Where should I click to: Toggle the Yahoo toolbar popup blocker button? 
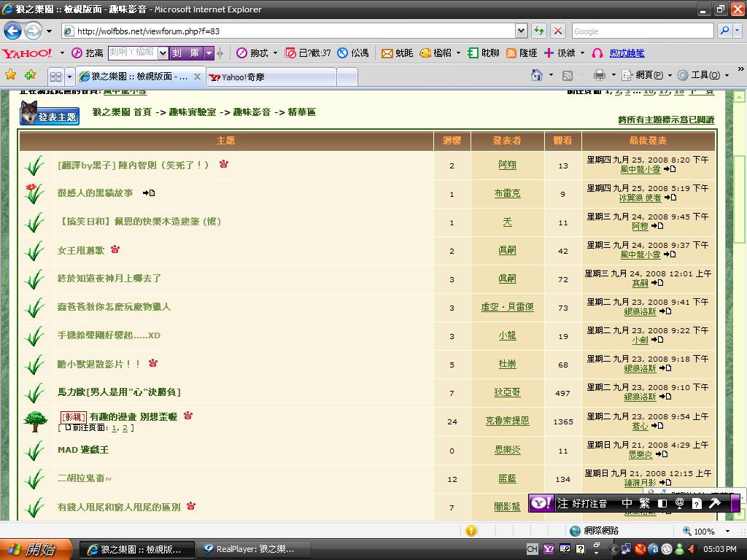(x=290, y=53)
